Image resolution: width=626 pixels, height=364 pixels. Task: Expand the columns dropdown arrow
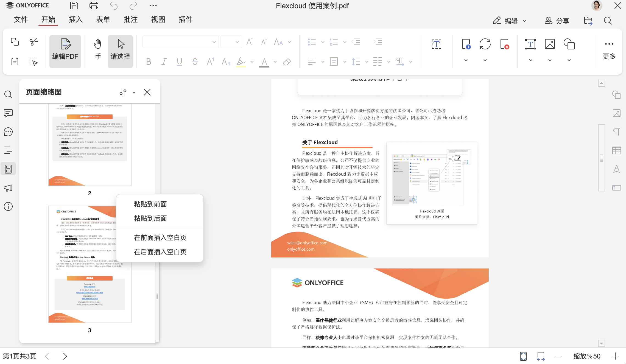(x=389, y=62)
